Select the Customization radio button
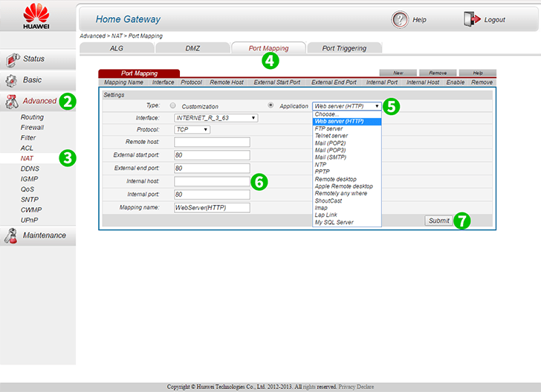 coord(173,105)
